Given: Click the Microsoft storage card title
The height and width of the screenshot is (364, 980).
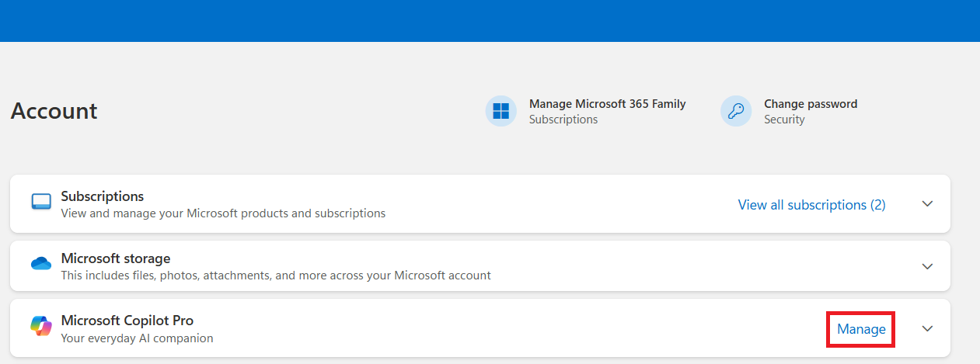Looking at the screenshot, I should pos(116,258).
